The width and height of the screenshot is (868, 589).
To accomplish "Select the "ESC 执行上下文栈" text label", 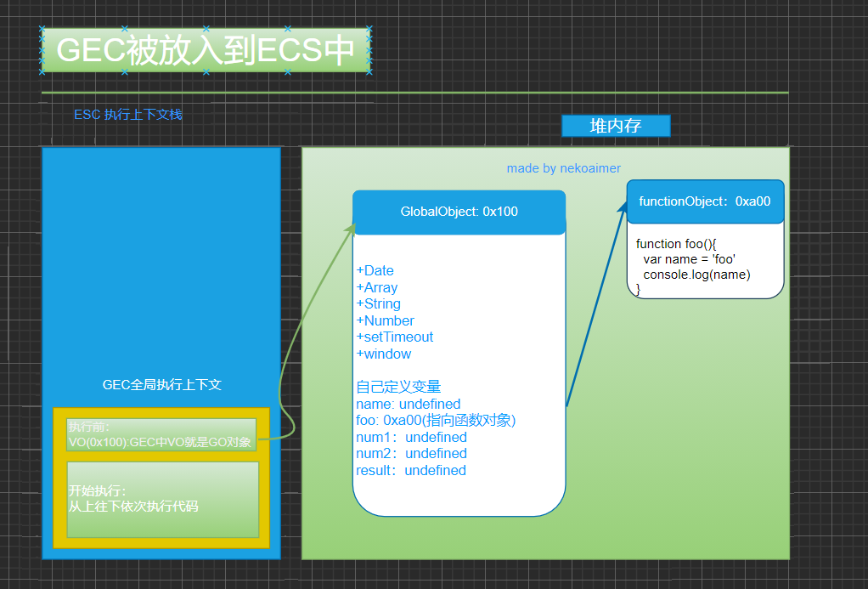I will [x=128, y=115].
